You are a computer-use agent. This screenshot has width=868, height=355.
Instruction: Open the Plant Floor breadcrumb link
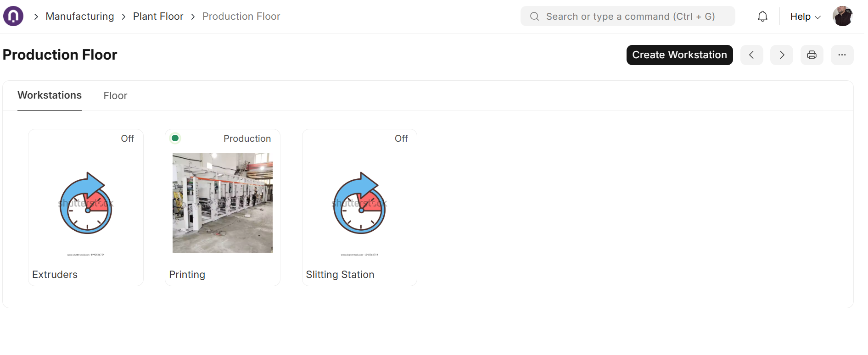pos(158,17)
